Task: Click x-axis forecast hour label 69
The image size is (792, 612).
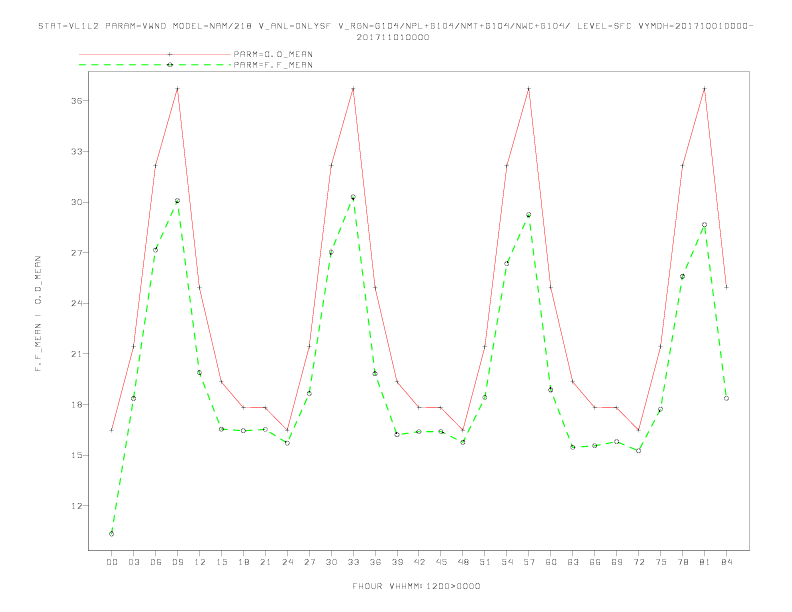Action: pos(617,562)
